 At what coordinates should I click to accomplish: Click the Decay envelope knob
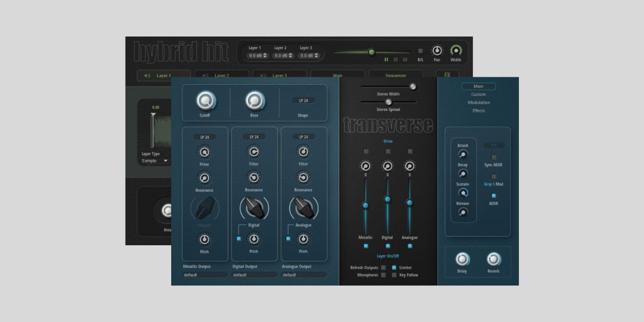pos(463,174)
